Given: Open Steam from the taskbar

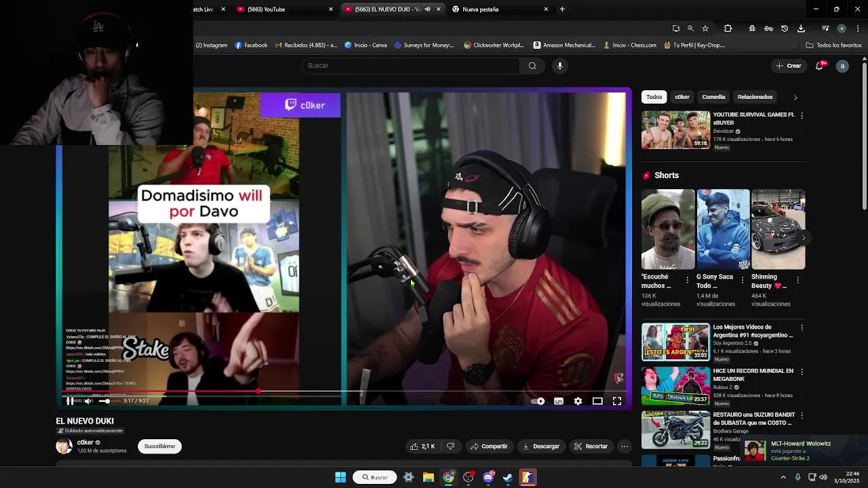Looking at the screenshot, I should (x=508, y=477).
